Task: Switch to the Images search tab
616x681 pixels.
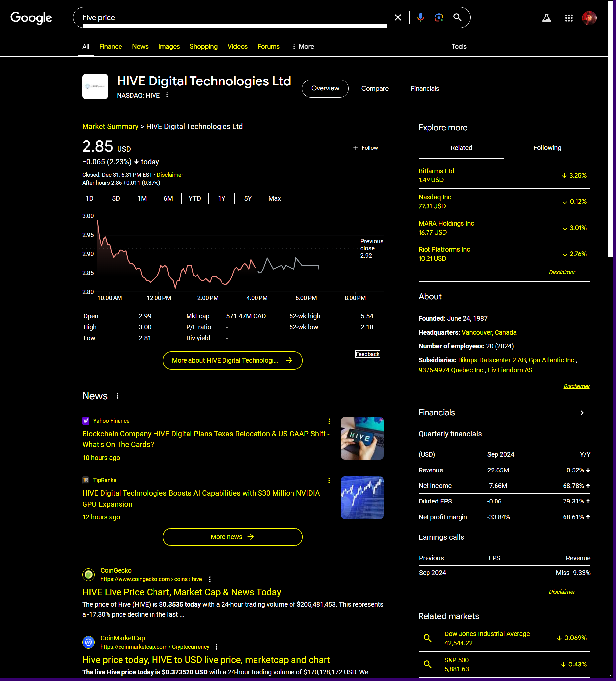Action: 169,46
